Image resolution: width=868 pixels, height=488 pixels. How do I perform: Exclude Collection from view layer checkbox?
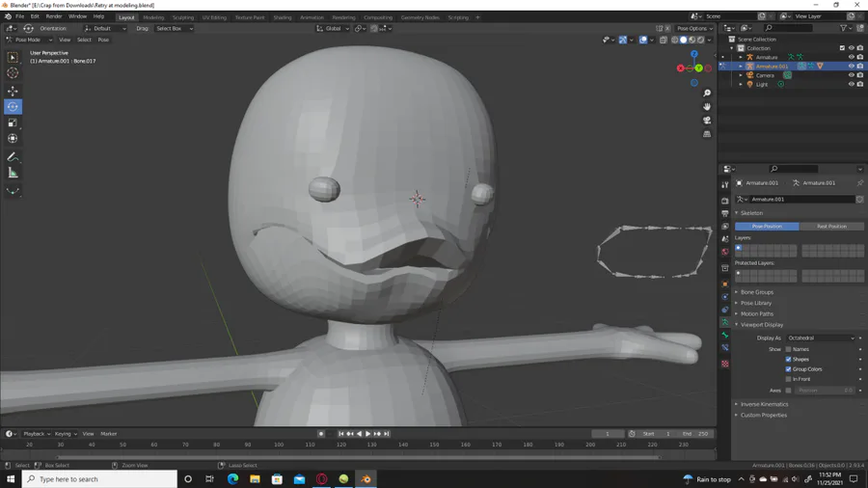pos(843,48)
